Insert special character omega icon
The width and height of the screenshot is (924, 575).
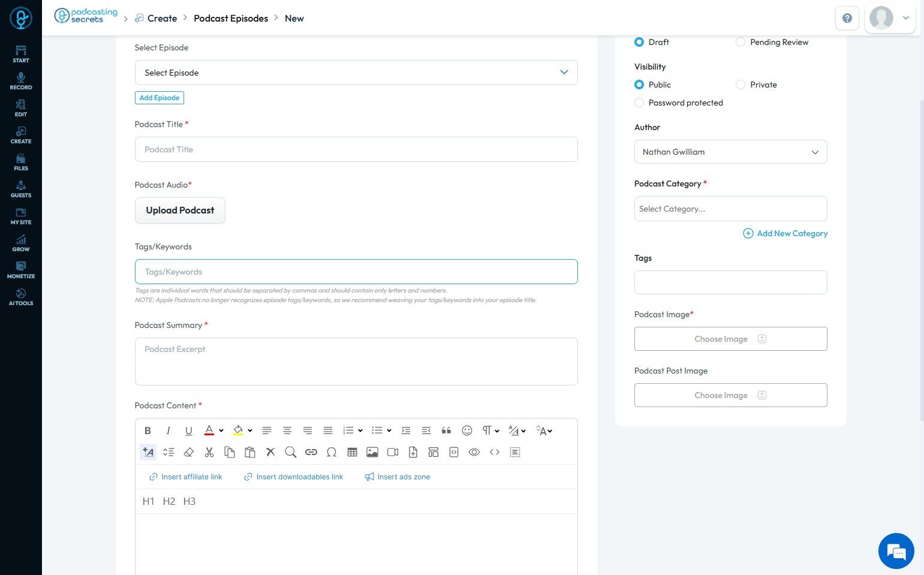[x=332, y=452]
